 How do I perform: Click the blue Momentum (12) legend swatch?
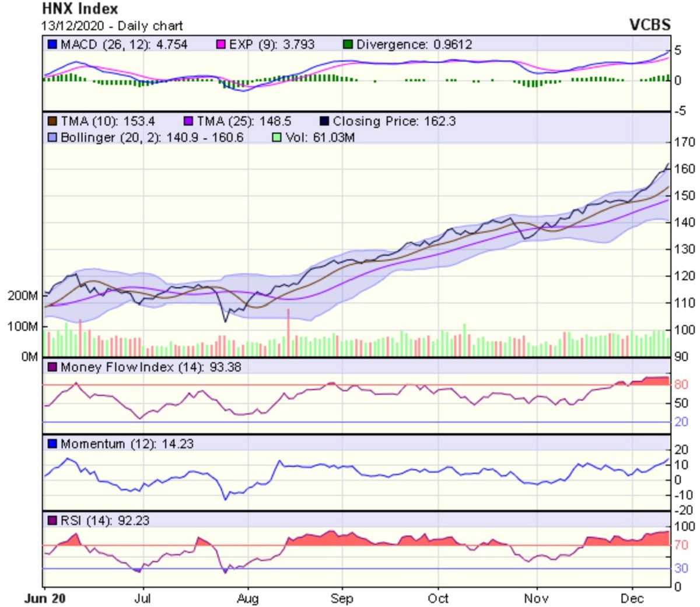(x=52, y=444)
